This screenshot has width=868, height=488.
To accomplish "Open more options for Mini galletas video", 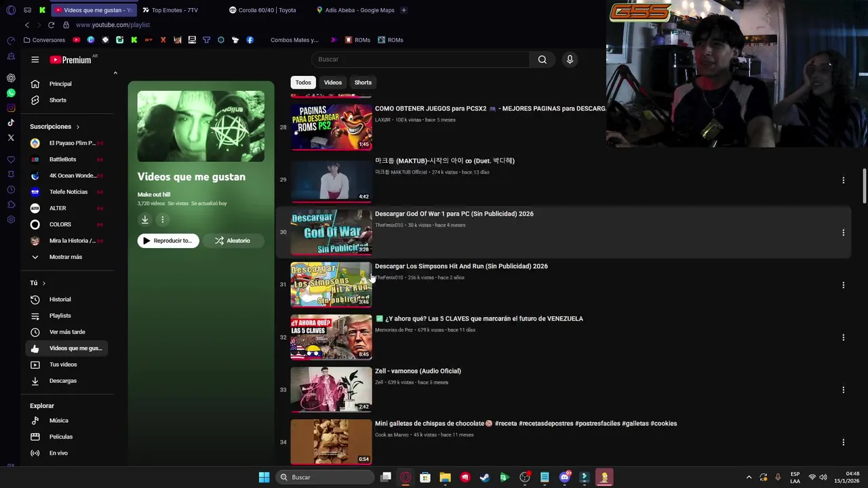I will (x=843, y=443).
